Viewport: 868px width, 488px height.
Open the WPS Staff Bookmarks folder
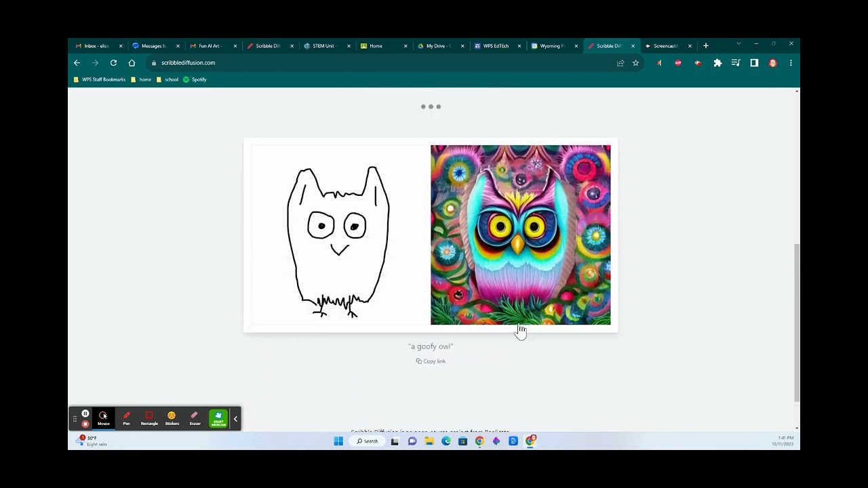pyautogui.click(x=100, y=79)
